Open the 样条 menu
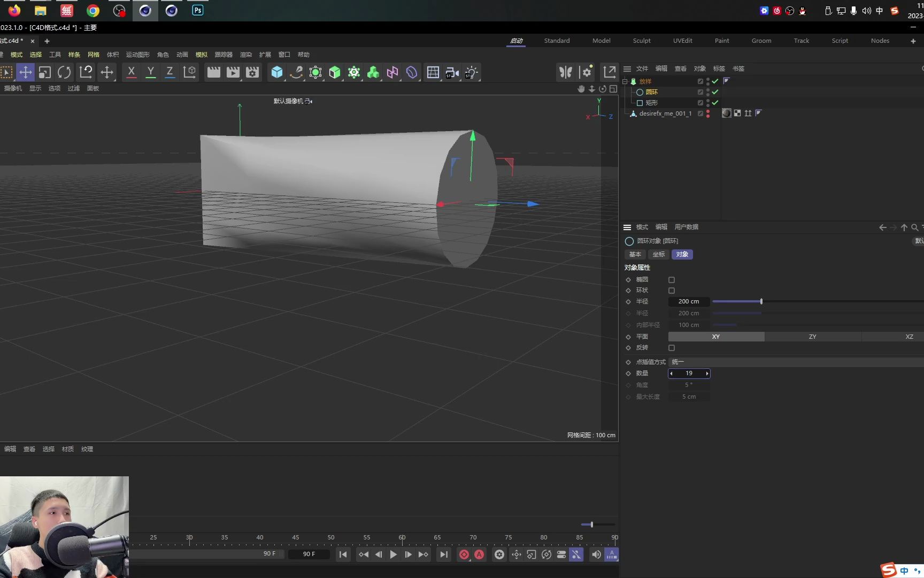The width and height of the screenshot is (924, 578). tap(74, 55)
